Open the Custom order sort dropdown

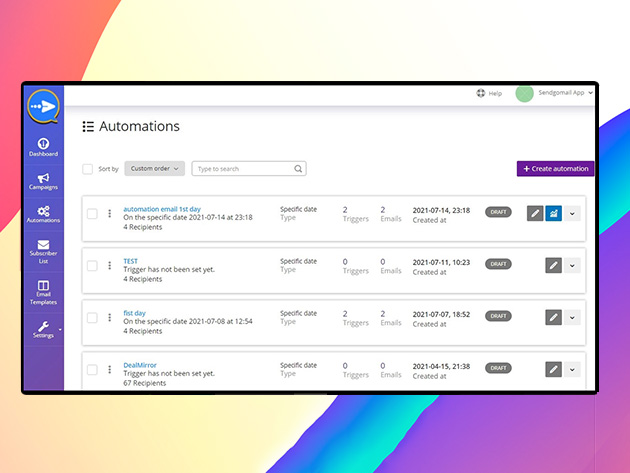click(x=154, y=168)
